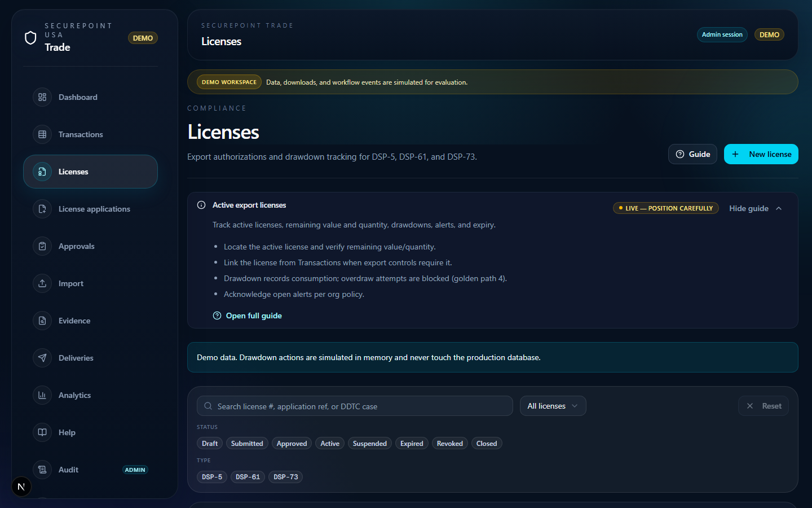
Task: Click the Transactions table icon
Action: [x=42, y=134]
